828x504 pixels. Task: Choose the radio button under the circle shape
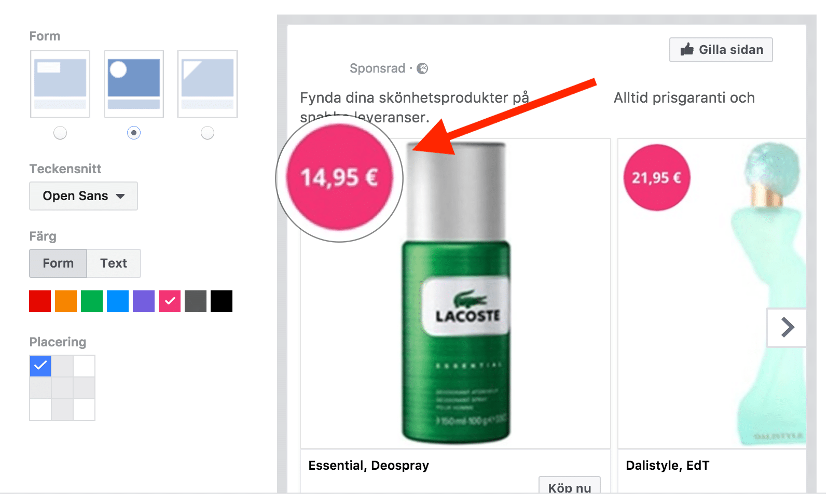click(x=134, y=133)
